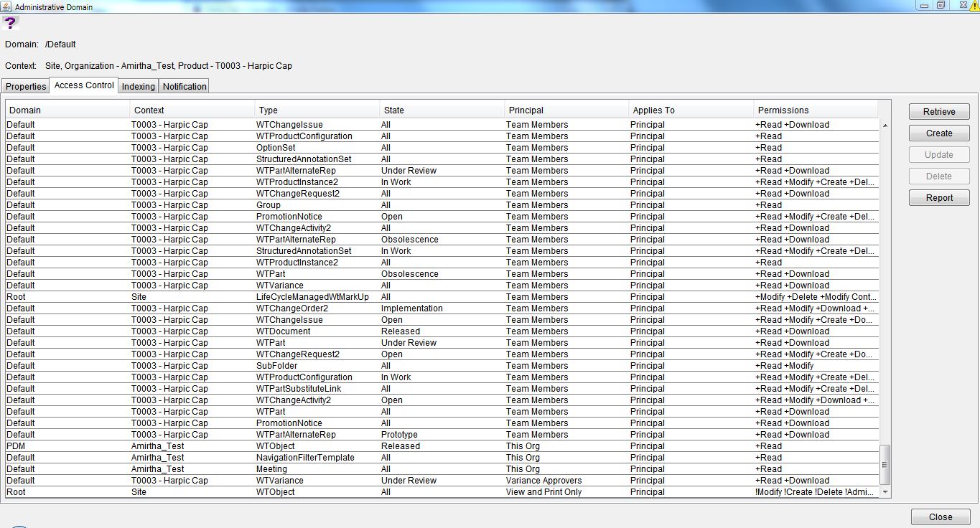This screenshot has height=528, width=980.
Task: Select the WTProductConfiguration In Work row
Action: tap(442, 377)
